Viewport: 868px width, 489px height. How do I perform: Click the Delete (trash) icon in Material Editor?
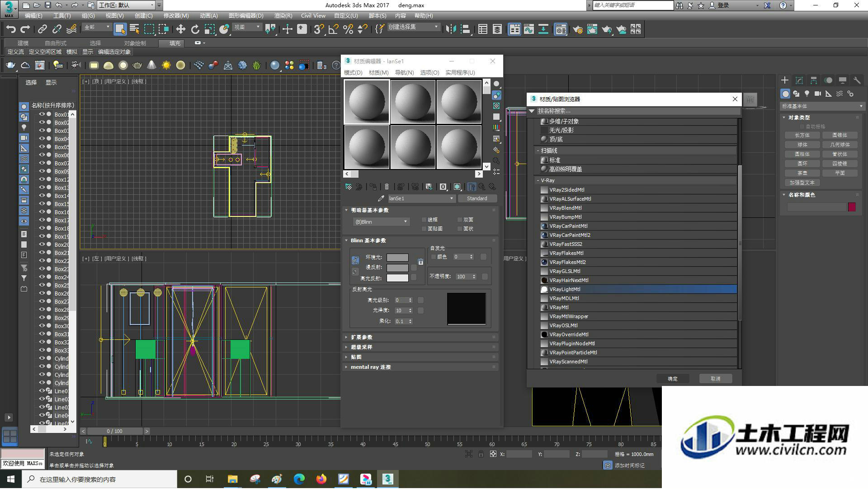387,187
